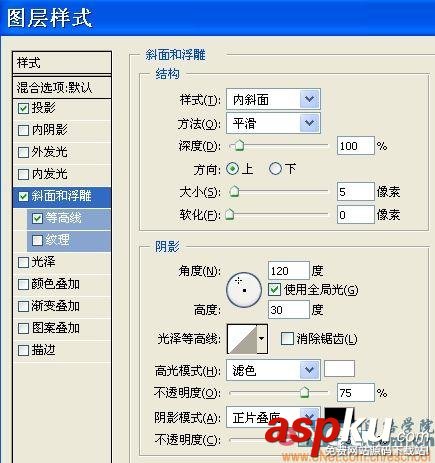Enable the 描边 stroke checkbox
The width and height of the screenshot is (435, 463).
[x=23, y=350]
